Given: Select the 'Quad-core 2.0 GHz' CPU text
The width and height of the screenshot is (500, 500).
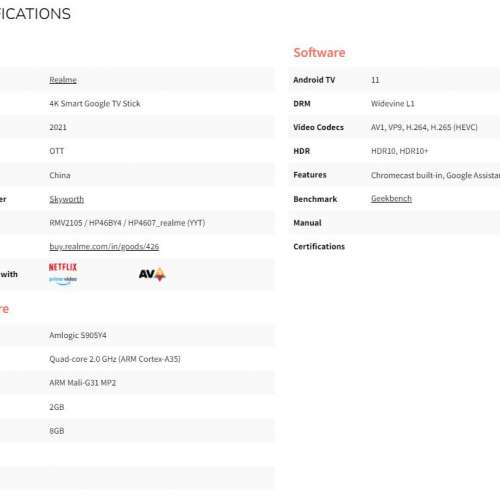Looking at the screenshot, I should click(x=83, y=359).
